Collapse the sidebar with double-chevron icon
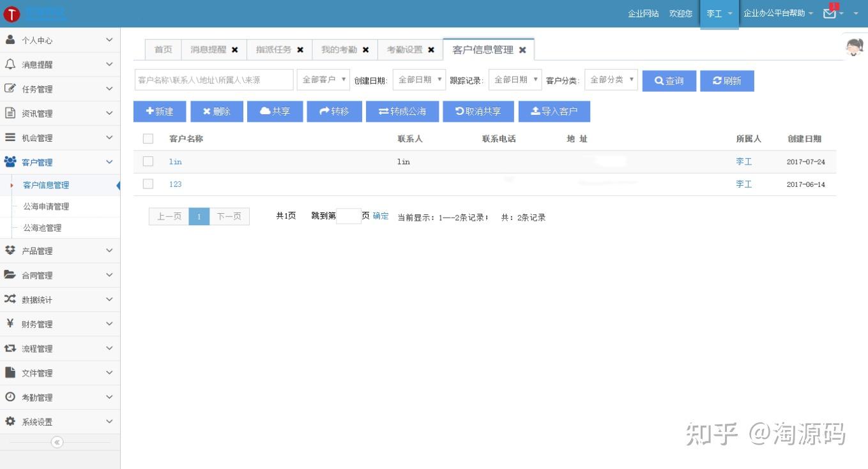 tap(57, 442)
